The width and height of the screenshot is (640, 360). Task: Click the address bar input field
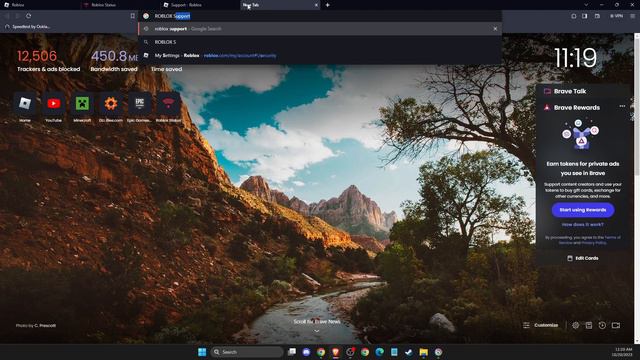[x=320, y=16]
